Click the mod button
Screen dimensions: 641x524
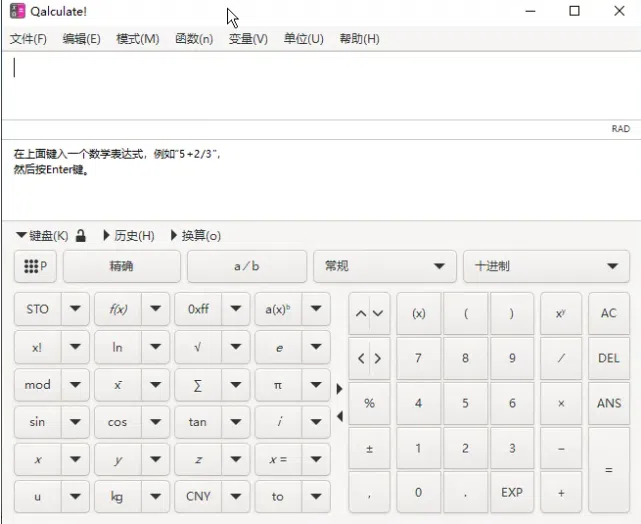click(37, 385)
